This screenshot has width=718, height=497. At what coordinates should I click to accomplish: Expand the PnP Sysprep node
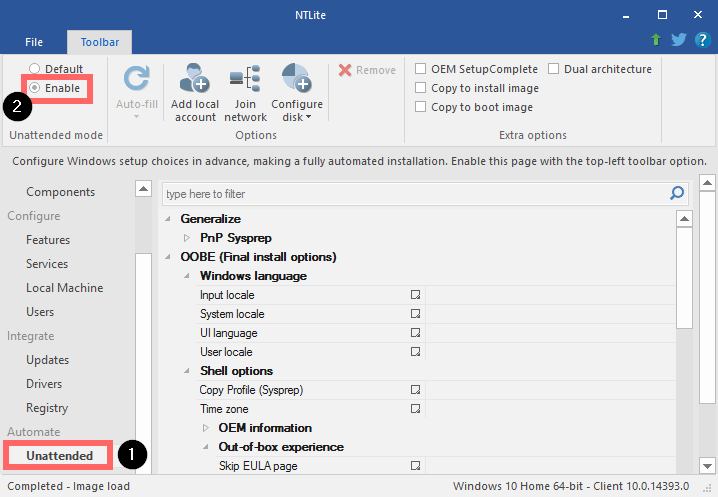pyautogui.click(x=187, y=238)
